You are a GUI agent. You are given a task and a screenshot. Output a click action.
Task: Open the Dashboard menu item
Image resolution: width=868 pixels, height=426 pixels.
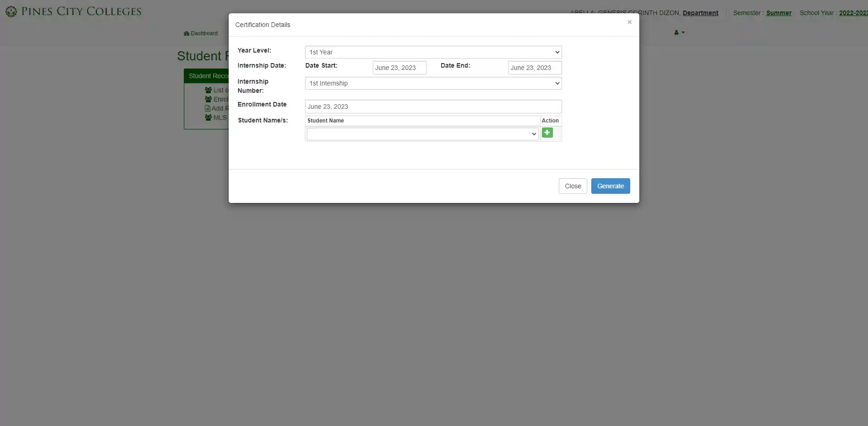[x=201, y=33]
